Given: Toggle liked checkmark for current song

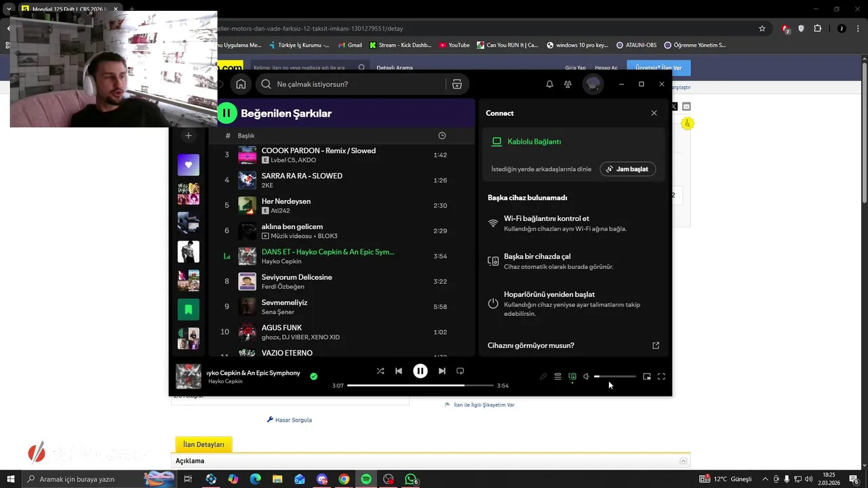Looking at the screenshot, I should 313,376.
